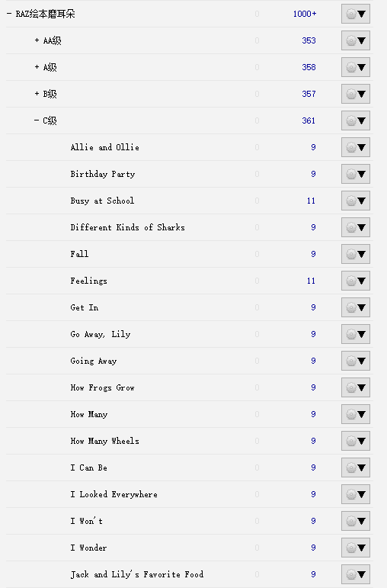Collapse the RAZ绘本磨耳朵 root folder
This screenshot has width=387, height=588.
(x=9, y=14)
